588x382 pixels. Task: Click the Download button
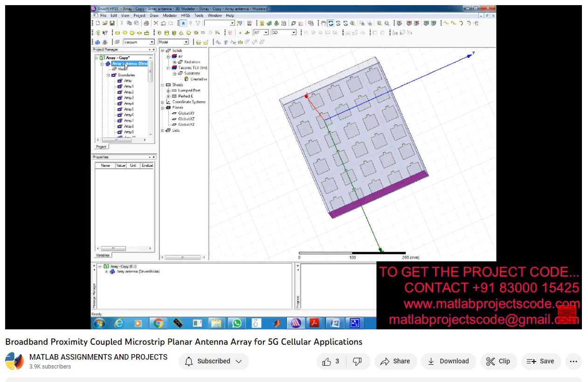(448, 362)
